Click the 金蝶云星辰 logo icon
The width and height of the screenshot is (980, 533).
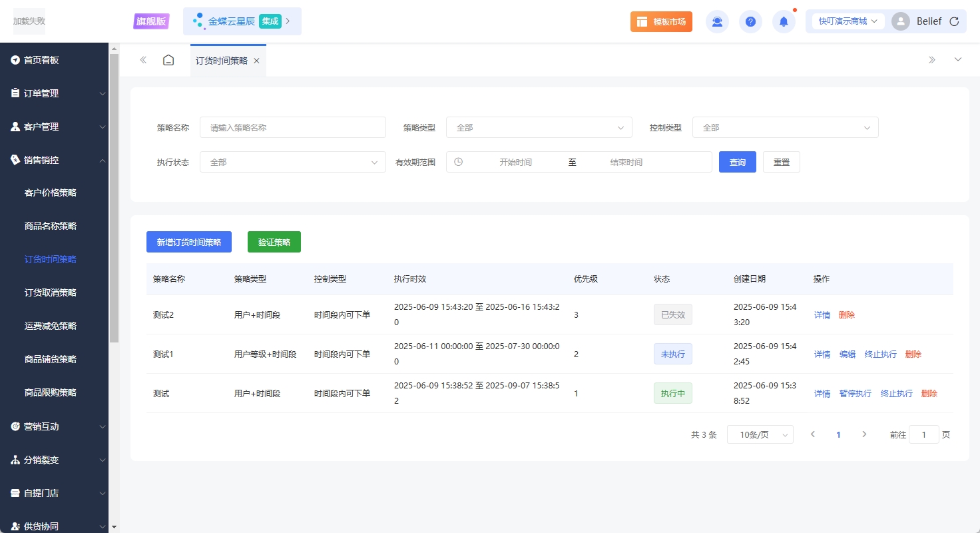(x=198, y=21)
